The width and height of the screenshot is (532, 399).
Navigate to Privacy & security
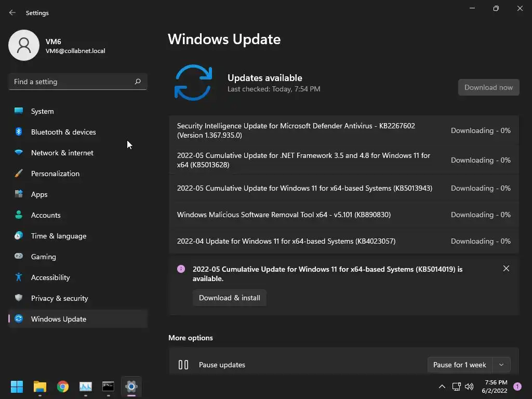78,298
